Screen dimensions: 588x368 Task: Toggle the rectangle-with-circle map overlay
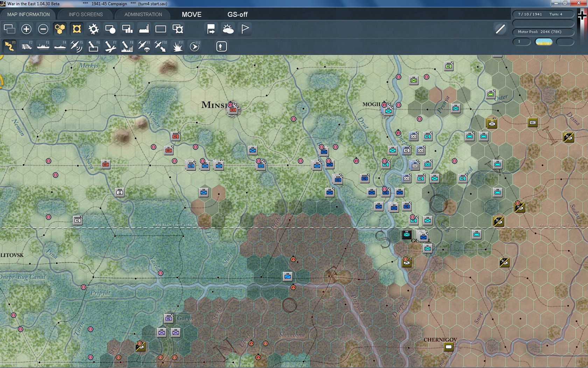(x=110, y=29)
